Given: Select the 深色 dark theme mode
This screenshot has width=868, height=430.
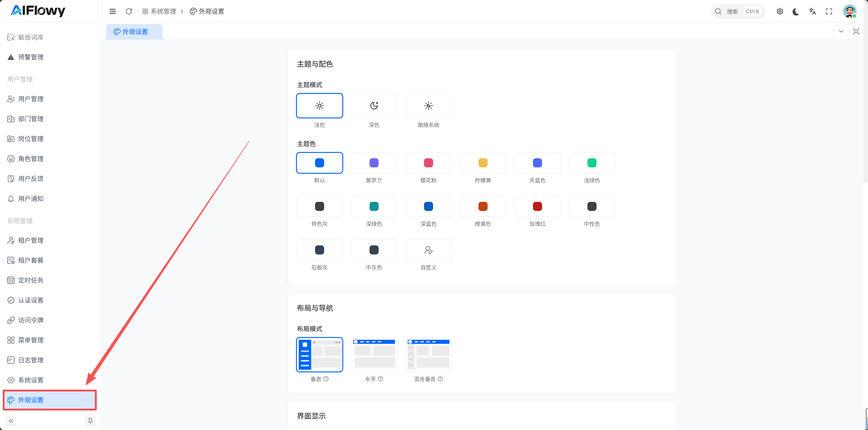Looking at the screenshot, I should [x=374, y=106].
